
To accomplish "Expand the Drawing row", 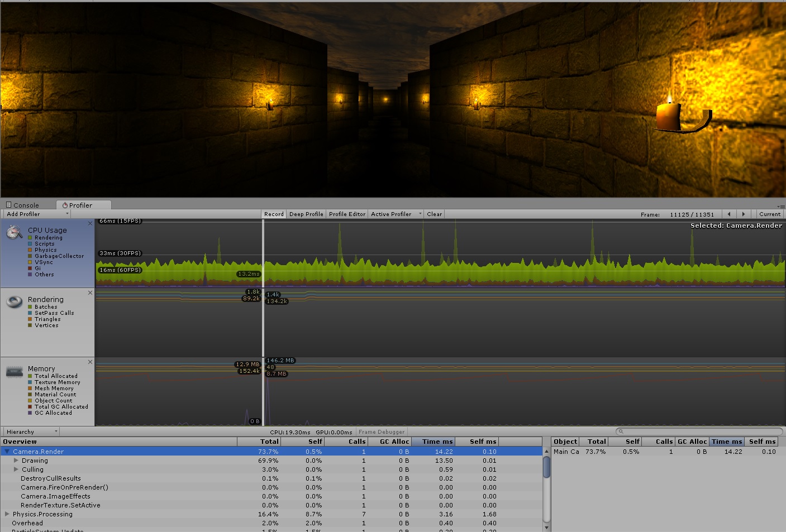I will [x=16, y=461].
